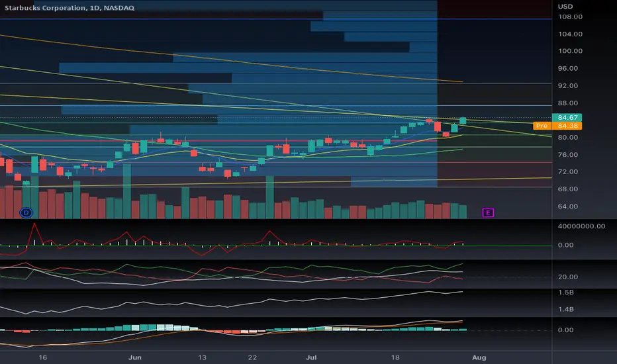The width and height of the screenshot is (617, 364).
Task: Click the 100.00 price axis label
Action: [x=570, y=51]
